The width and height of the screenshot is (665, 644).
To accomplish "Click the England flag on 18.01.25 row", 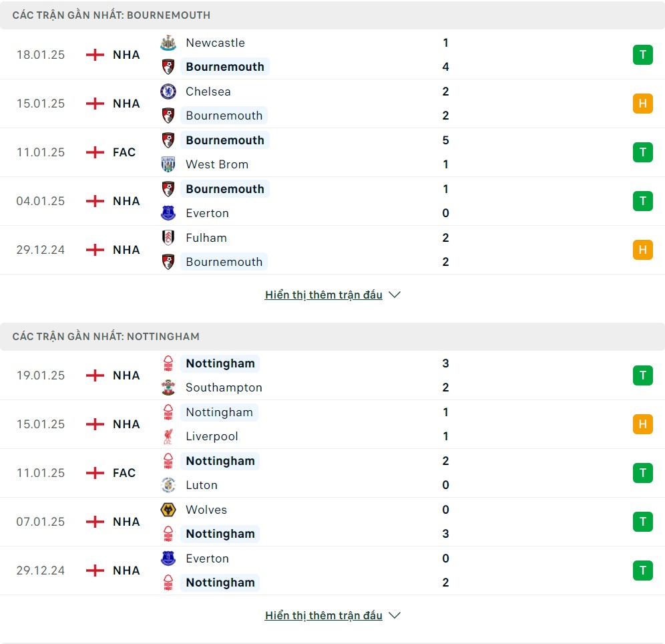I will [x=95, y=55].
